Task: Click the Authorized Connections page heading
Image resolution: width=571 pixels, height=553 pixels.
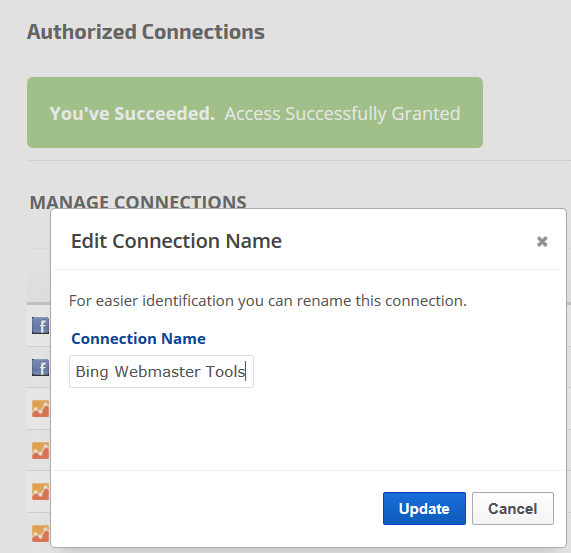Action: (x=146, y=32)
